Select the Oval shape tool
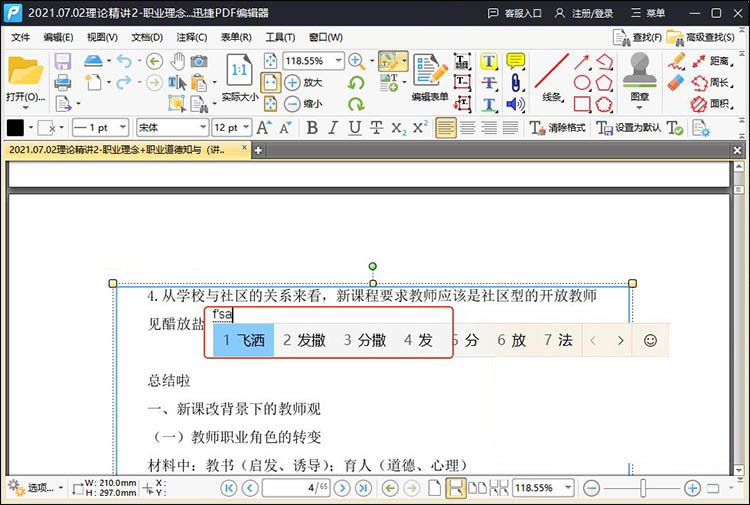Viewport: 750px width, 505px height. (582, 83)
